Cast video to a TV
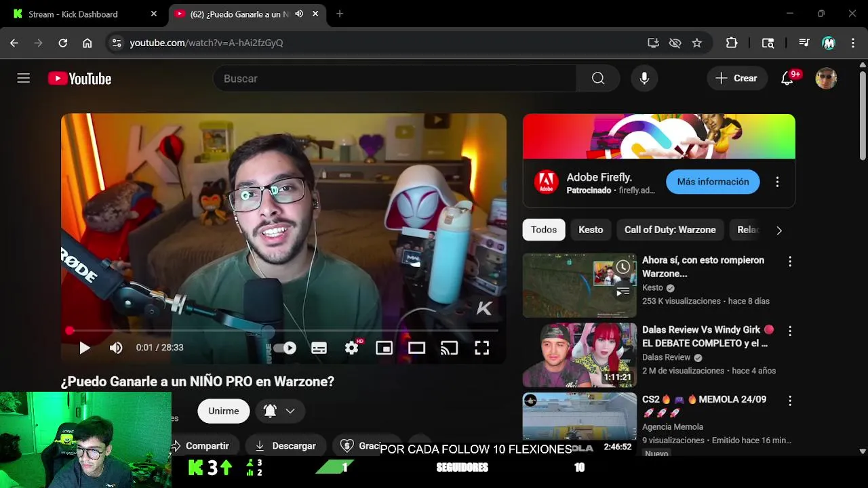This screenshot has height=488, width=868. pos(449,348)
